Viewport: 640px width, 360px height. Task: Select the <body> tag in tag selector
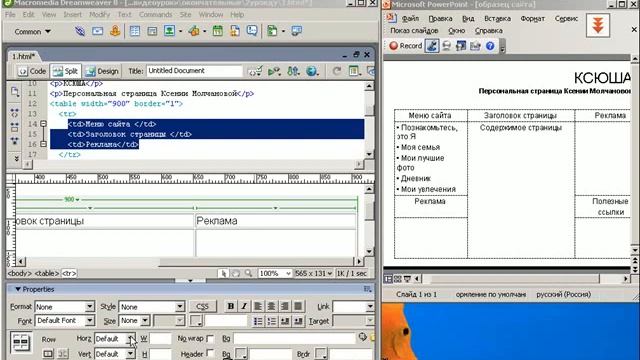(x=20, y=273)
